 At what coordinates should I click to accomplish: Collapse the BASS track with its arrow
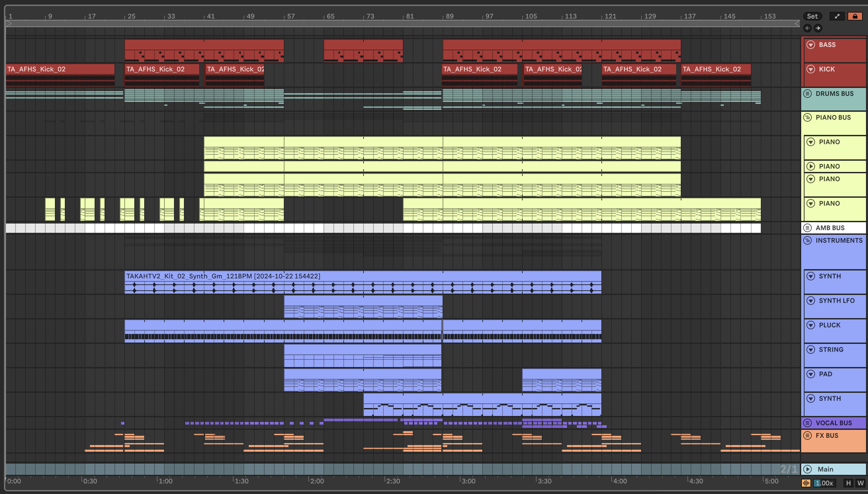811,45
